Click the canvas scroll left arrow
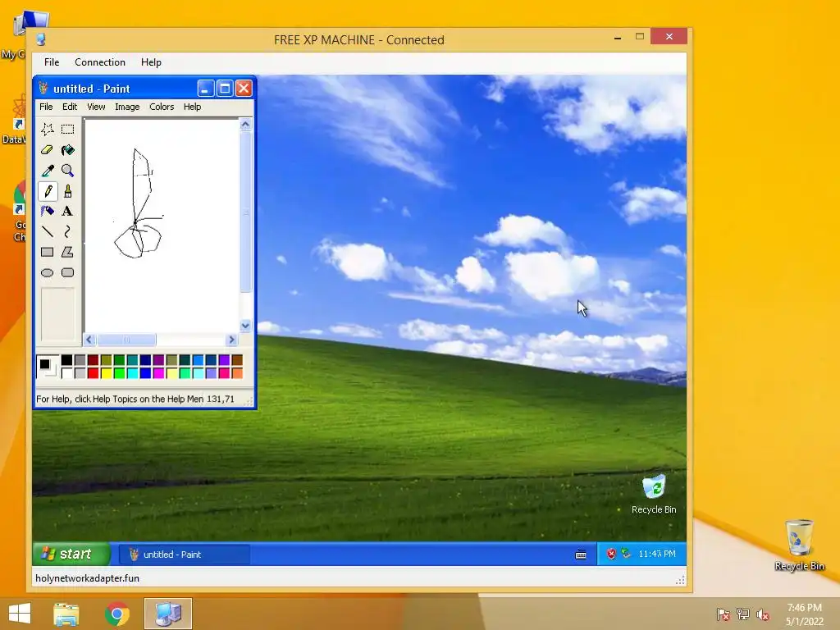840x630 pixels. pyautogui.click(x=89, y=340)
